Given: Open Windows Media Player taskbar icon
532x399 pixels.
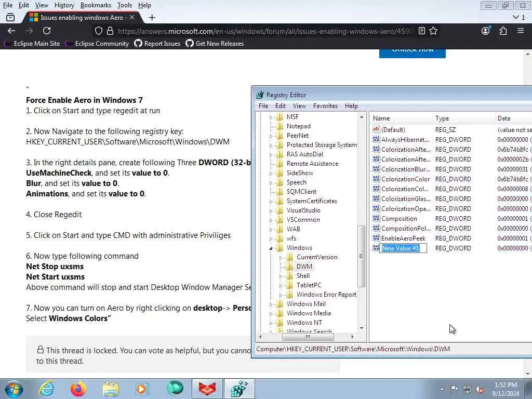Looking at the screenshot, I should 142,389.
